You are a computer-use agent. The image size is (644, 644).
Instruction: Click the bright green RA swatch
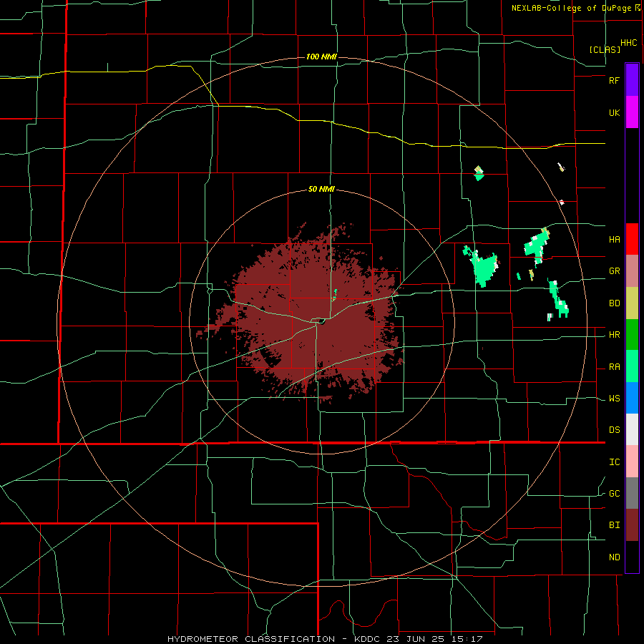click(x=632, y=366)
